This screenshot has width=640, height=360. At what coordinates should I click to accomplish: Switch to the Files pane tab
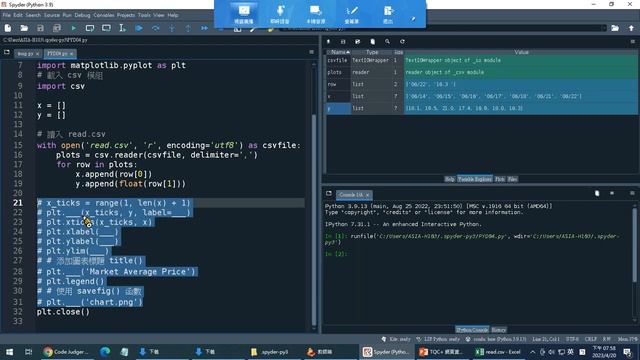click(513, 179)
